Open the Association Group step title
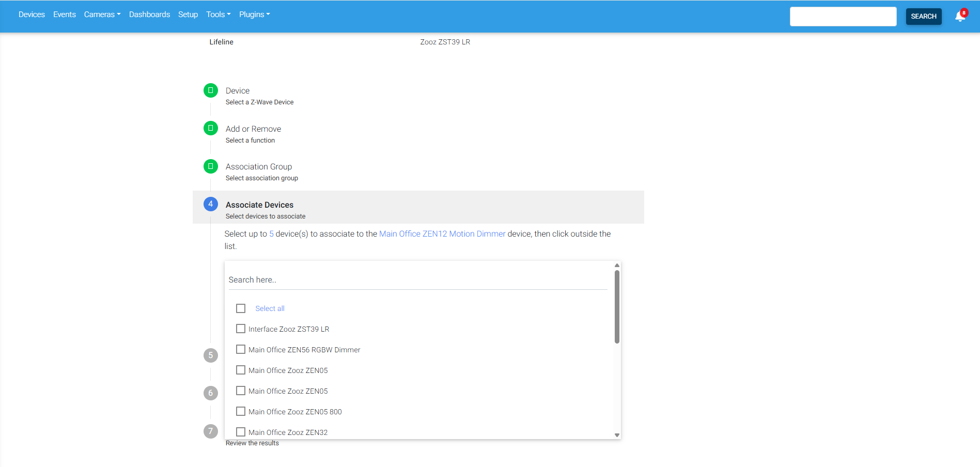The height and width of the screenshot is (467, 980). [259, 166]
